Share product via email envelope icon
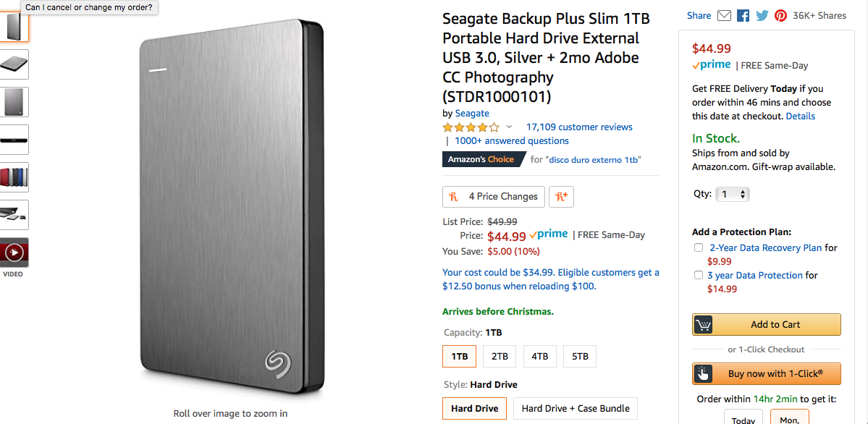This screenshot has width=868, height=424. point(724,15)
